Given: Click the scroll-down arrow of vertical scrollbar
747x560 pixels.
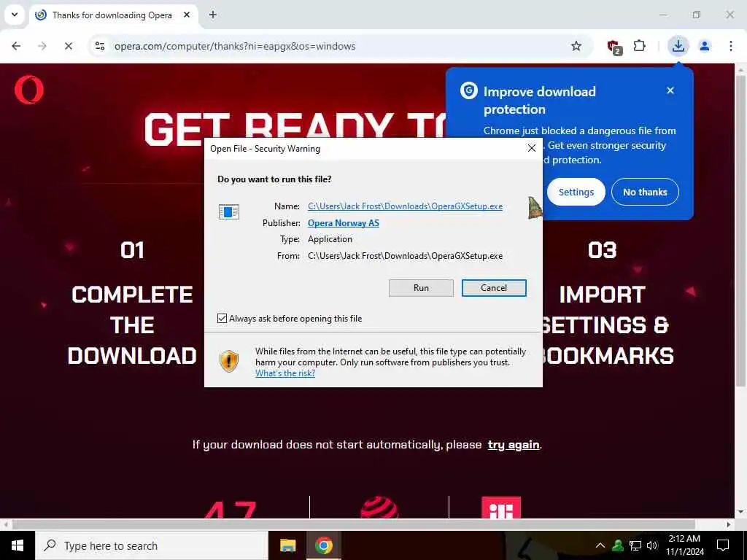Looking at the screenshot, I should 740,513.
